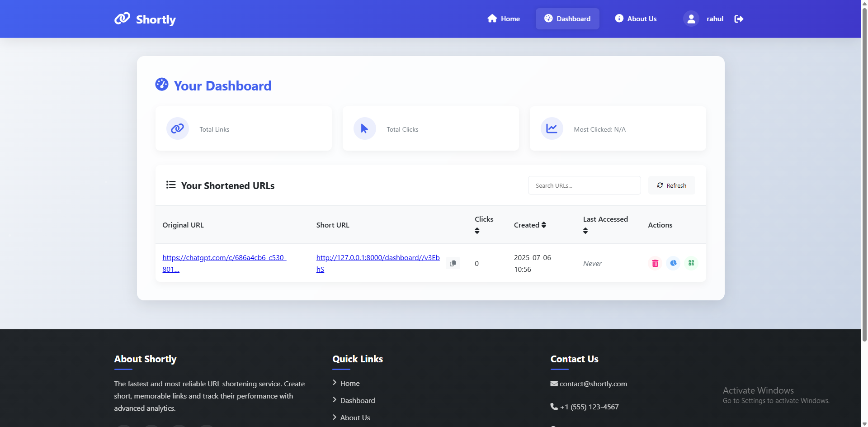Copy the short URL using the copy icon
Screen dimensions: 868x427
point(453,263)
